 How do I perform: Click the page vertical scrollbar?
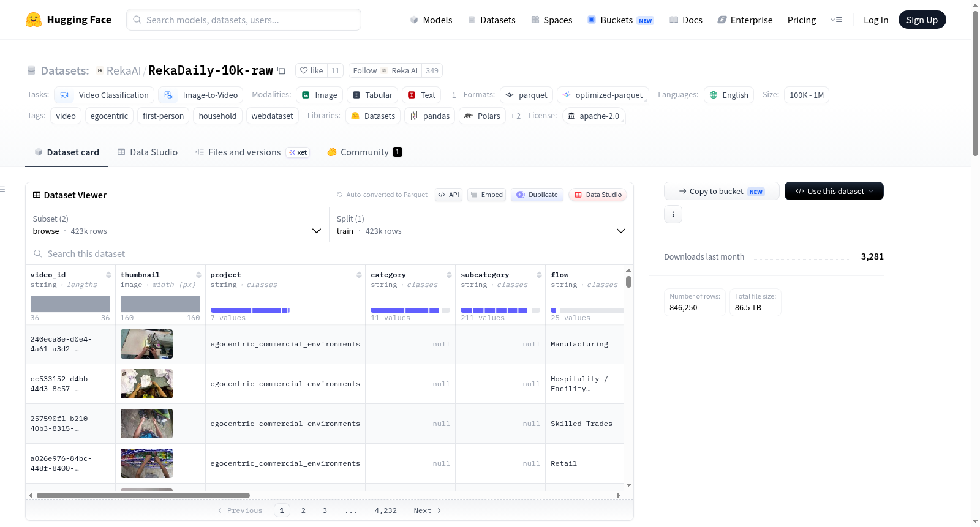[x=975, y=84]
